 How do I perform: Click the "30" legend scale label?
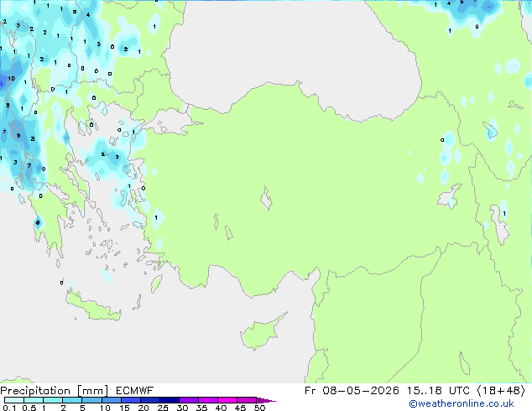click(x=182, y=408)
